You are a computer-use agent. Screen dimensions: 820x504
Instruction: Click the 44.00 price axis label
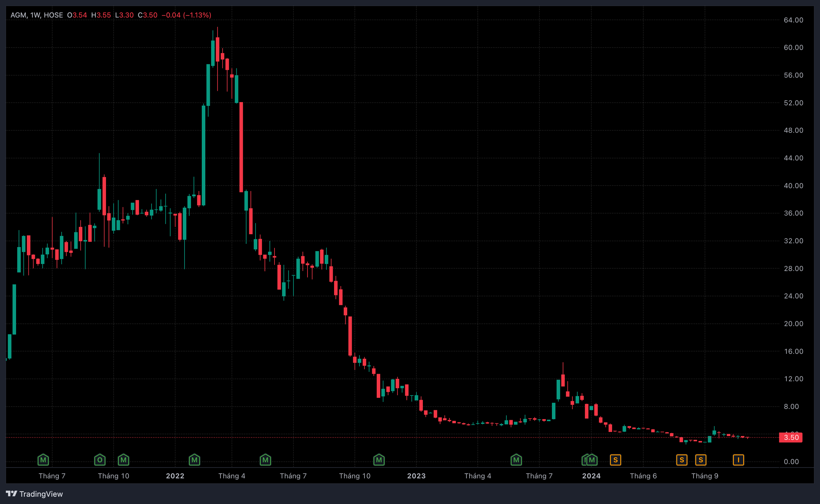[793, 158]
